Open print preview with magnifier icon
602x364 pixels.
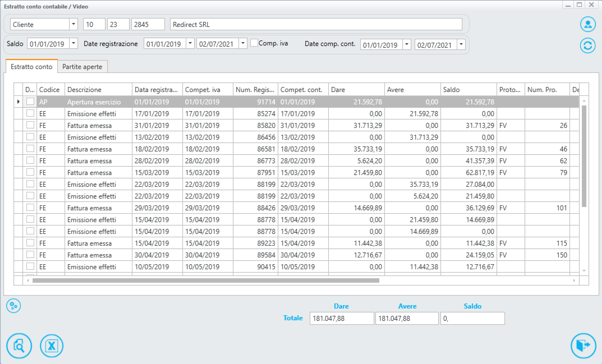[x=19, y=345]
